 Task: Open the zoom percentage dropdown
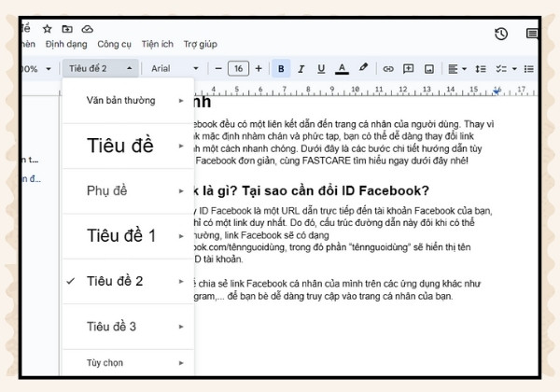click(x=37, y=69)
